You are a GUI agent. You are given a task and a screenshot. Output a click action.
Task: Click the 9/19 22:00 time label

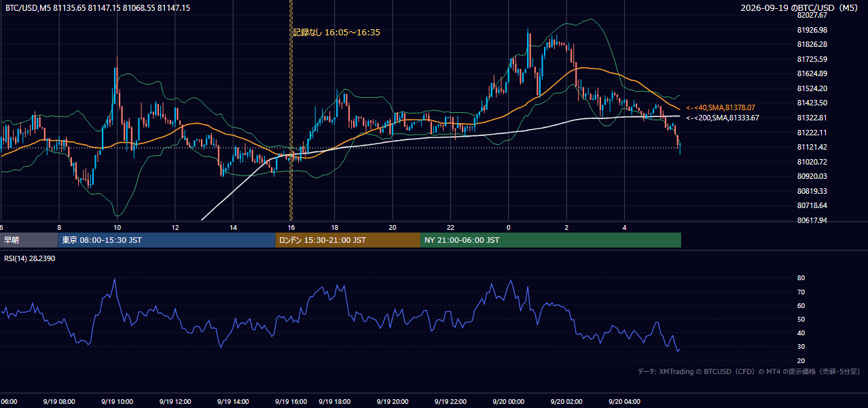450,402
